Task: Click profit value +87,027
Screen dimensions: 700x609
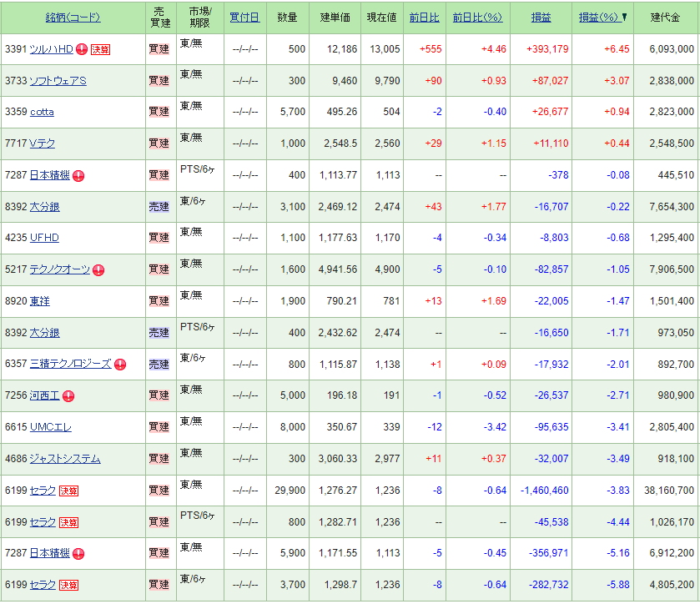Action: tap(550, 81)
